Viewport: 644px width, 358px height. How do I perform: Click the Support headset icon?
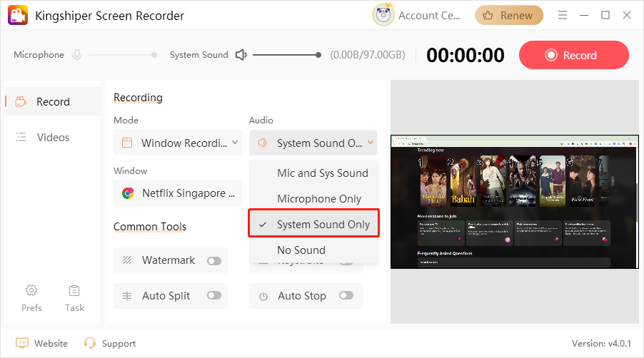click(90, 343)
